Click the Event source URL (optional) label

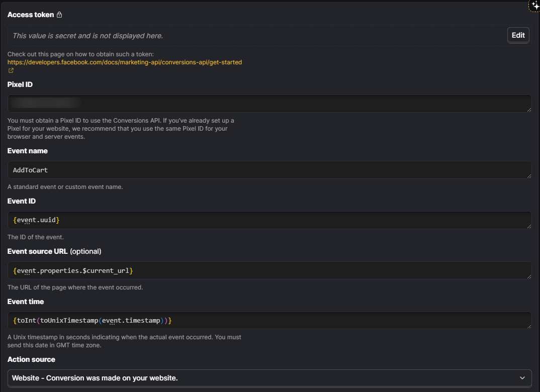point(54,251)
